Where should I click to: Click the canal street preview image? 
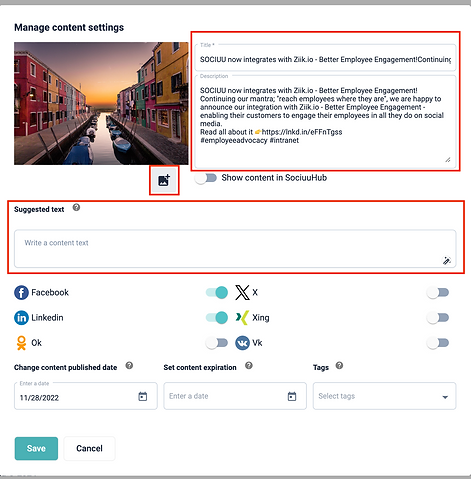101,103
